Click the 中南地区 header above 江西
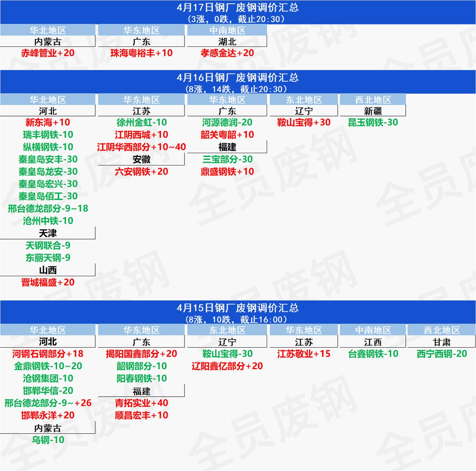 (x=373, y=330)
